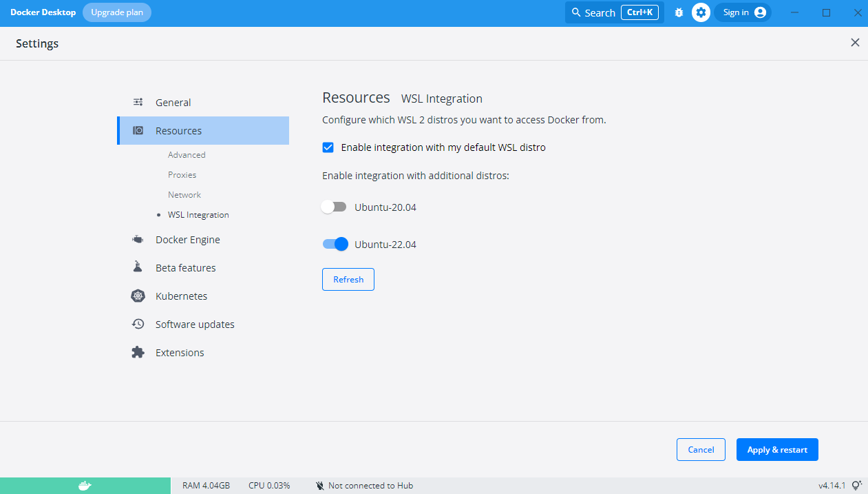Screen dimensions: 868x494
Task: Open the General settings section
Action: (203, 102)
